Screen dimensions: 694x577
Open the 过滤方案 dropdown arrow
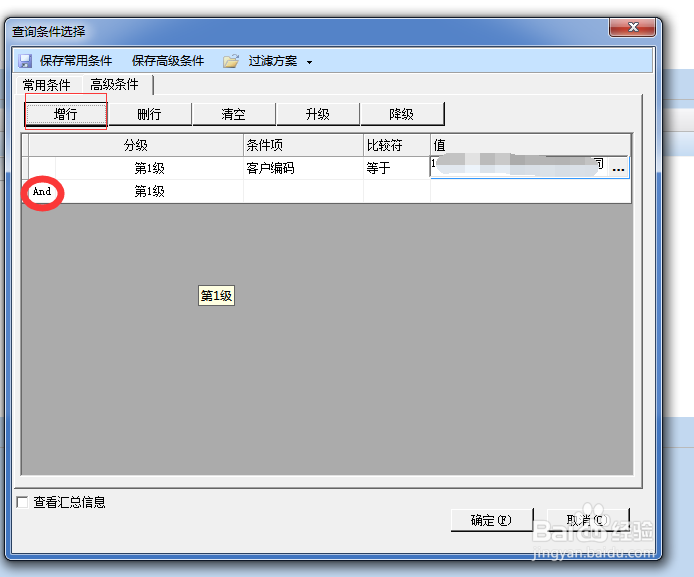[x=309, y=62]
